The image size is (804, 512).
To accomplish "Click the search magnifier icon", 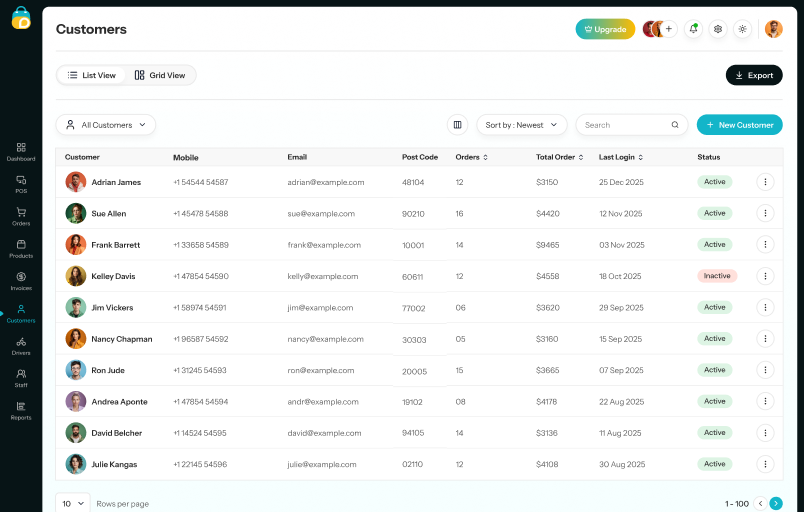I will pos(675,125).
